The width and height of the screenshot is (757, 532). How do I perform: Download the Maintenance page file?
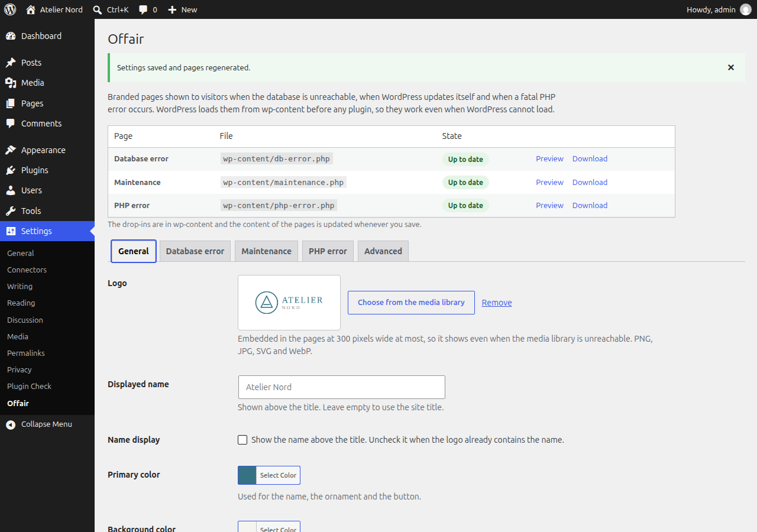tap(590, 183)
